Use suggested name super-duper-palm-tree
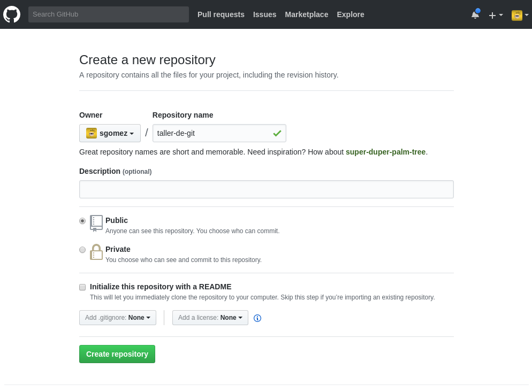Screen dimensions: 532x392 [x=385, y=152]
